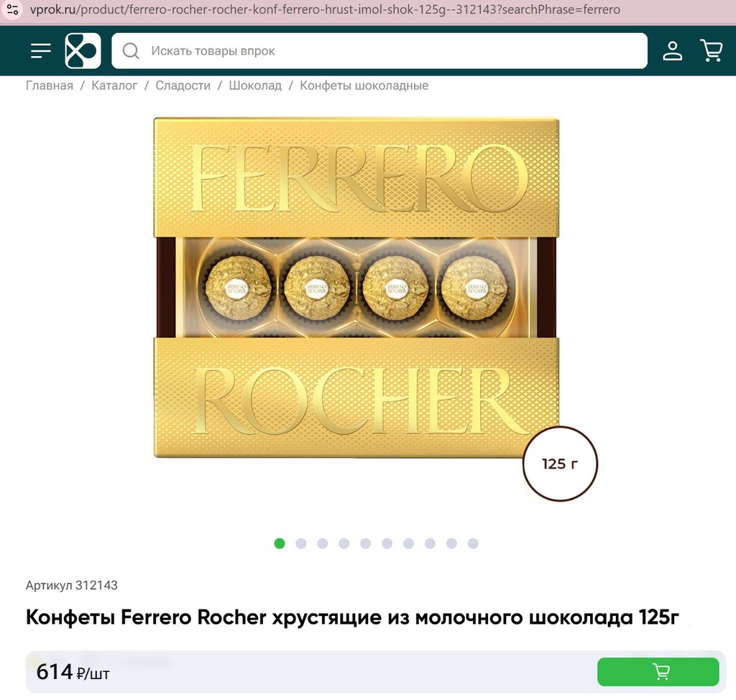
Task: Click the site settings icon in address bar
Action: click(x=12, y=9)
